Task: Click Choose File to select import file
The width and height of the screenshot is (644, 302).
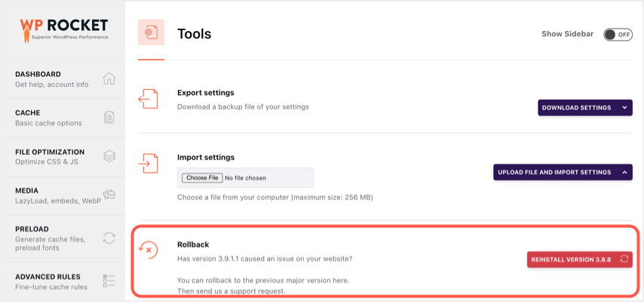Action: [201, 178]
